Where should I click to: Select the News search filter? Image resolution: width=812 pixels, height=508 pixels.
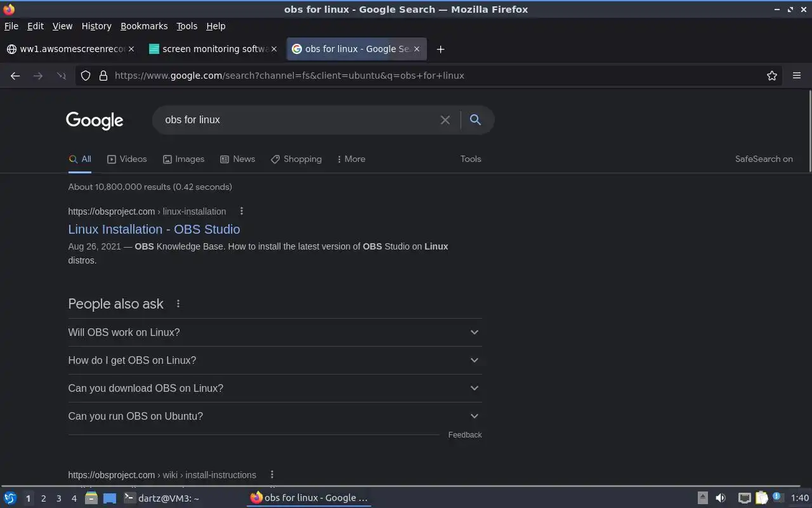coord(237,159)
